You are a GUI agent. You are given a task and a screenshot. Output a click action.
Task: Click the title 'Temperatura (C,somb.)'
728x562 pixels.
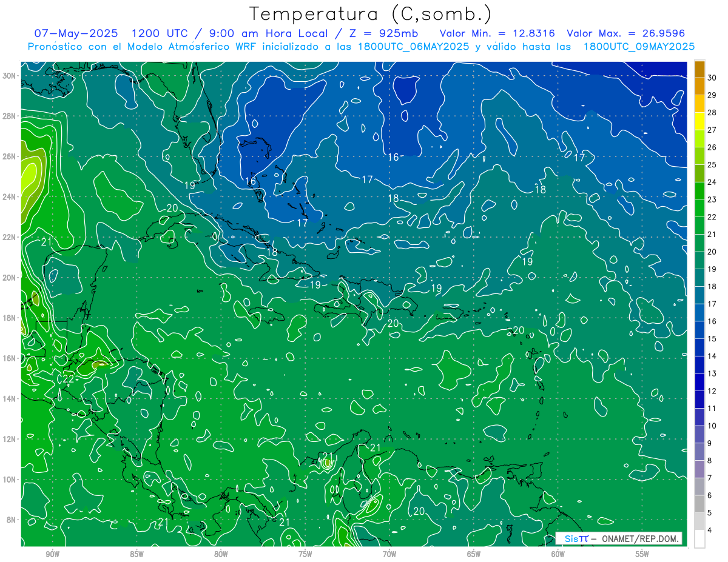tap(371, 14)
